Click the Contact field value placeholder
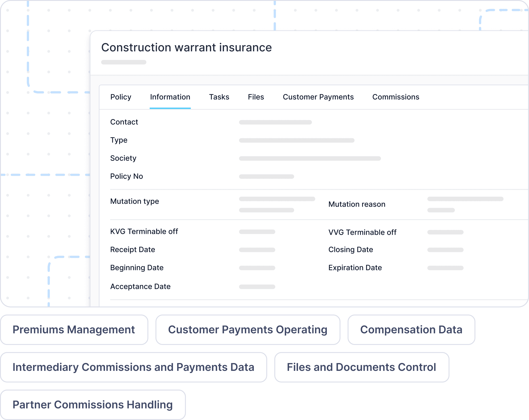 (x=275, y=122)
